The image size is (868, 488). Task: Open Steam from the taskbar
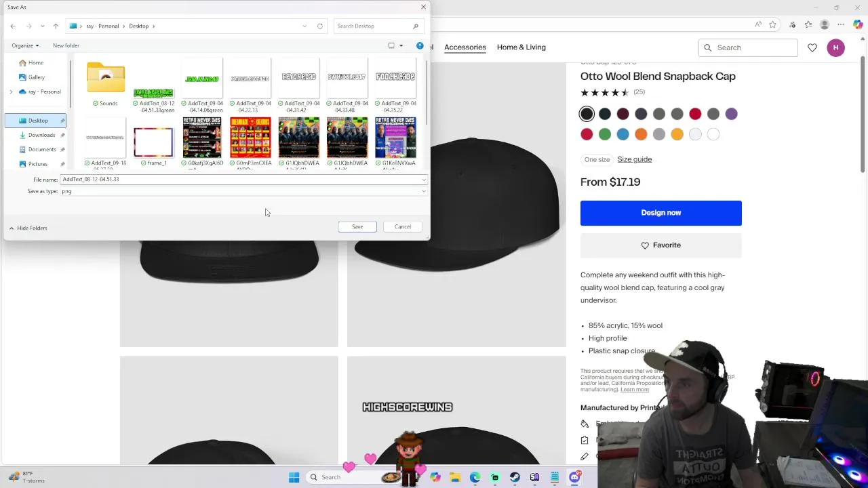tap(515, 477)
